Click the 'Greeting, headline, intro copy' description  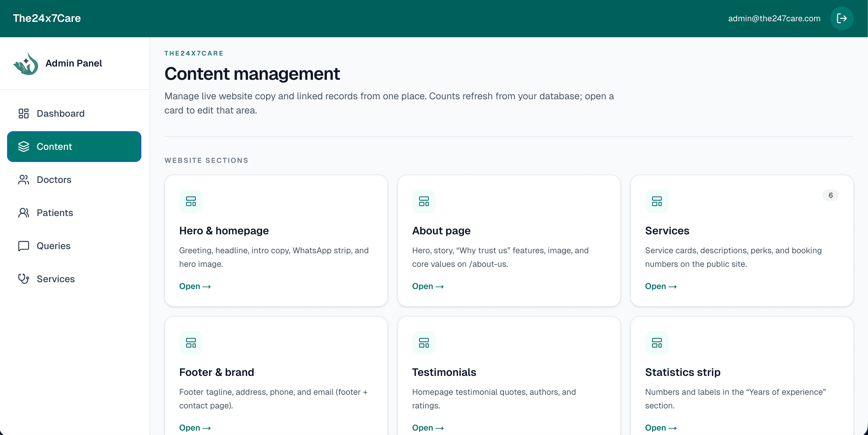click(x=273, y=257)
